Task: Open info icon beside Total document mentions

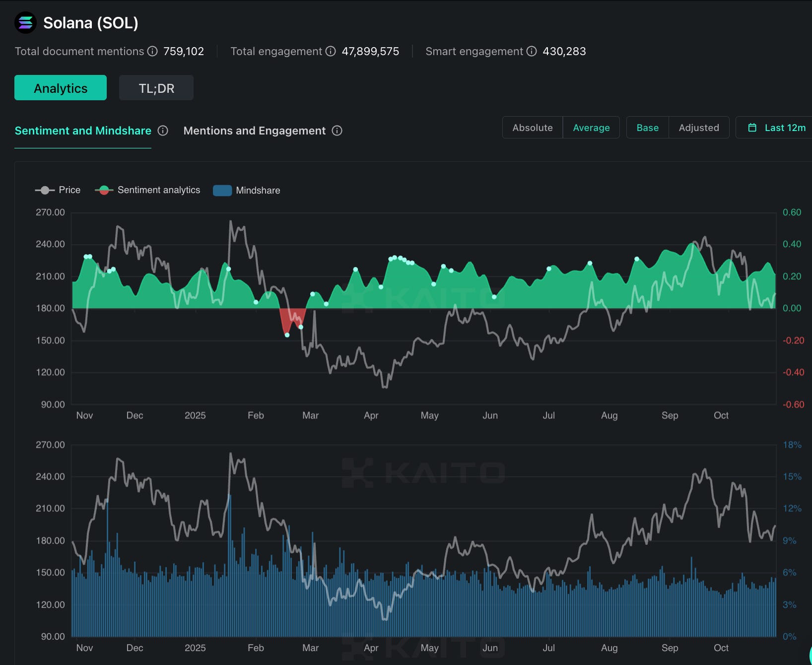Action: pos(153,51)
